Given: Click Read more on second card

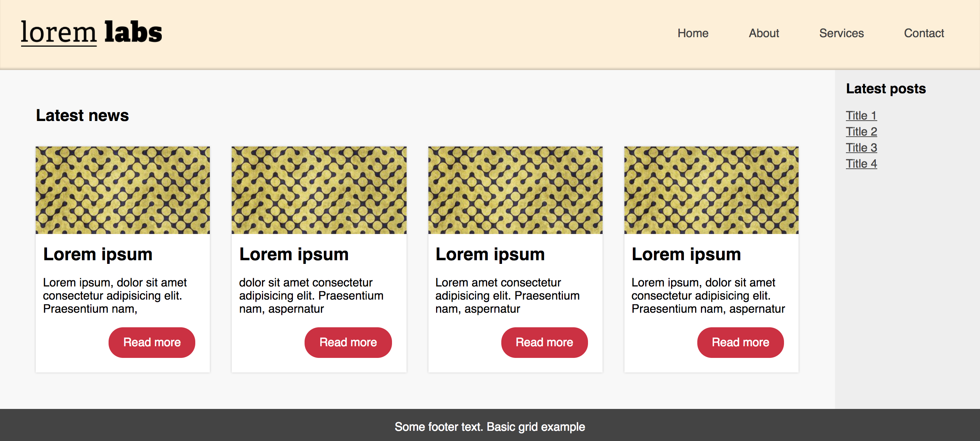Looking at the screenshot, I should pos(348,342).
